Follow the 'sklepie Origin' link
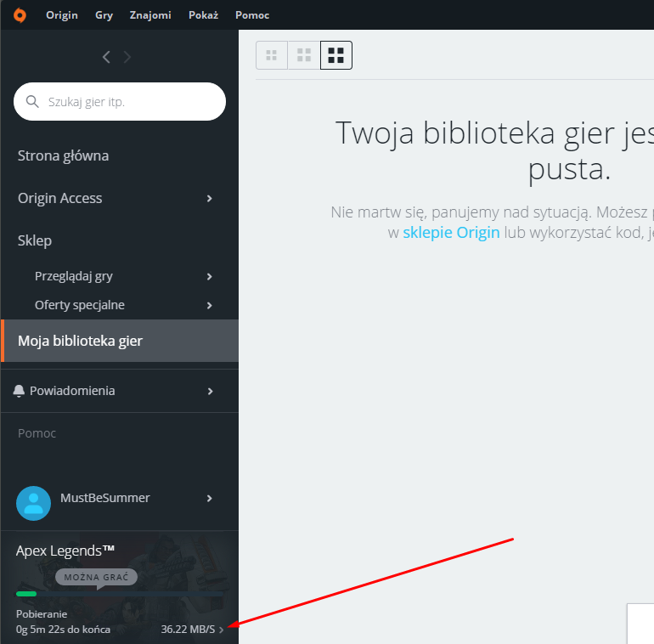 (x=451, y=232)
